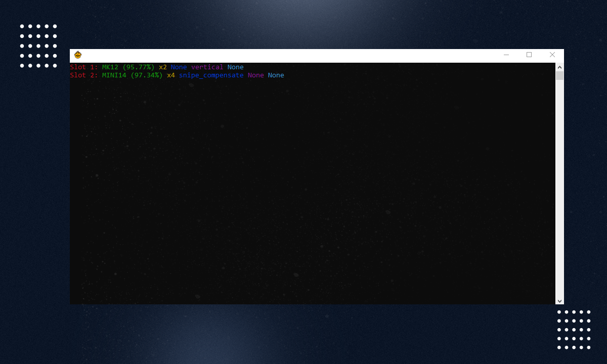Click the purple 'None' in Slot 2 row
The height and width of the screenshot is (364, 607).
click(256, 75)
